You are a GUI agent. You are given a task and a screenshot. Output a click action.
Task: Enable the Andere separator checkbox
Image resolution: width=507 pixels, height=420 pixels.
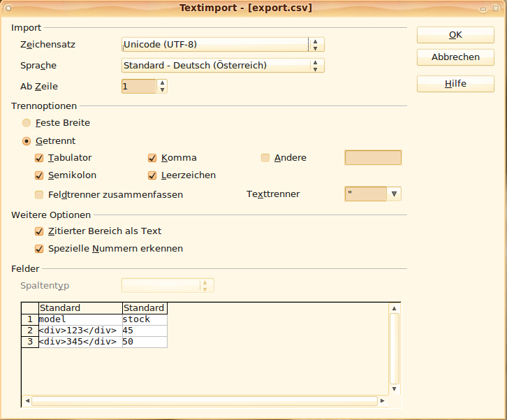(x=265, y=158)
